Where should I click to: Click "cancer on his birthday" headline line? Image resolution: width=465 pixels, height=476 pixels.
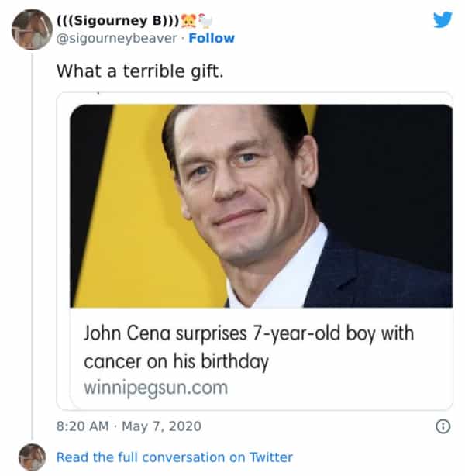176,362
